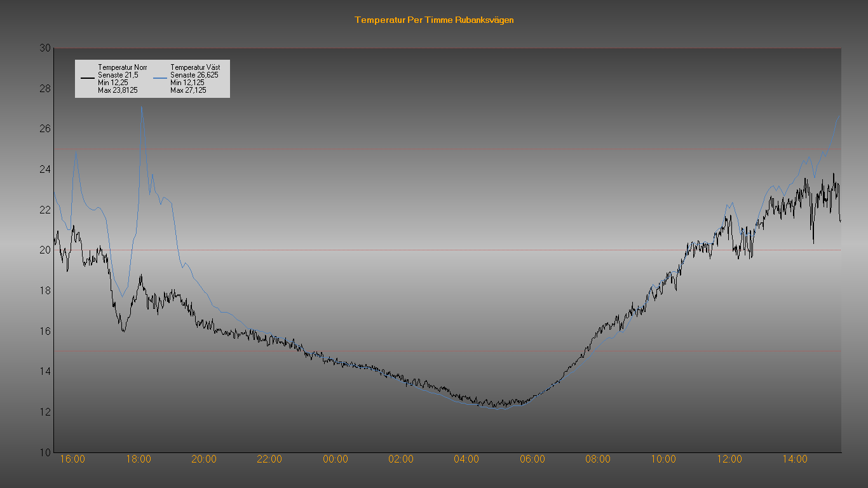Click the 14:00 time axis label
The height and width of the screenshot is (488, 868).
tap(795, 459)
